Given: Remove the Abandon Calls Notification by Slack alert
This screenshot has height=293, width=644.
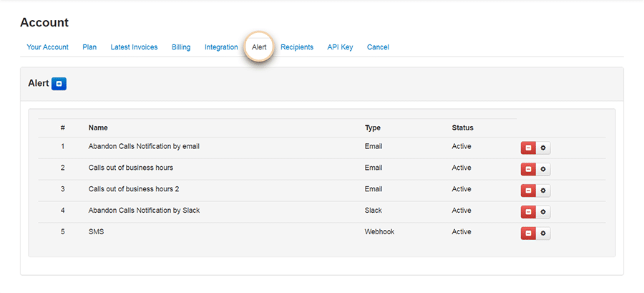Looking at the screenshot, I should [528, 212].
